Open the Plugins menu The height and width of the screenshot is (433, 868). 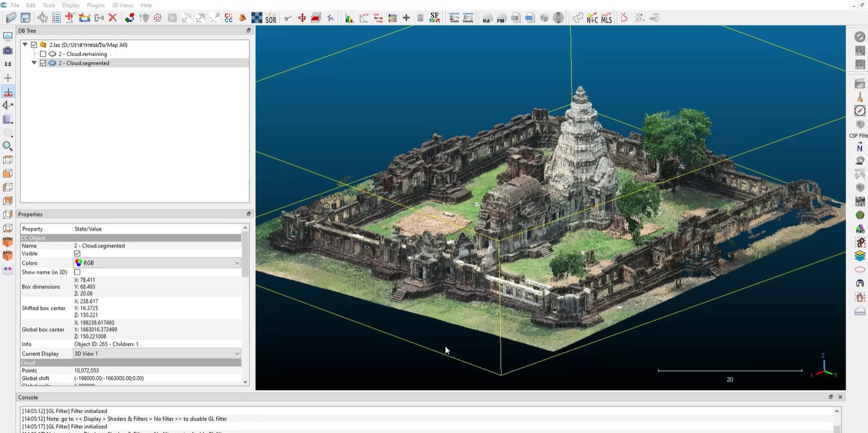click(95, 5)
